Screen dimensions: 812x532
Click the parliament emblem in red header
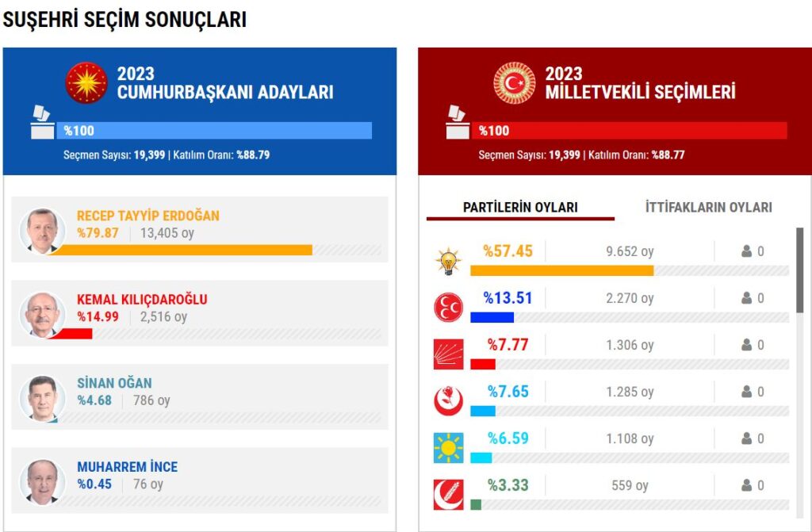coord(515,83)
